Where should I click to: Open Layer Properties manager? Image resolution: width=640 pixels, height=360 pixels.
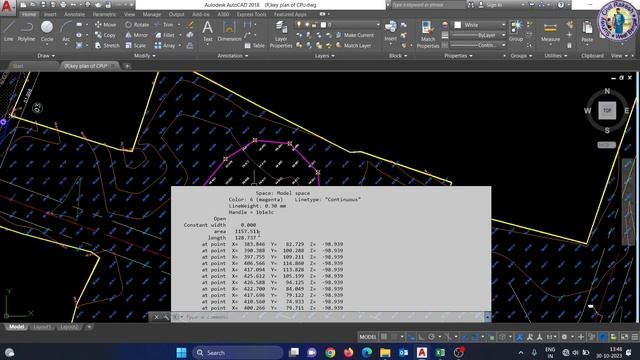(x=281, y=35)
